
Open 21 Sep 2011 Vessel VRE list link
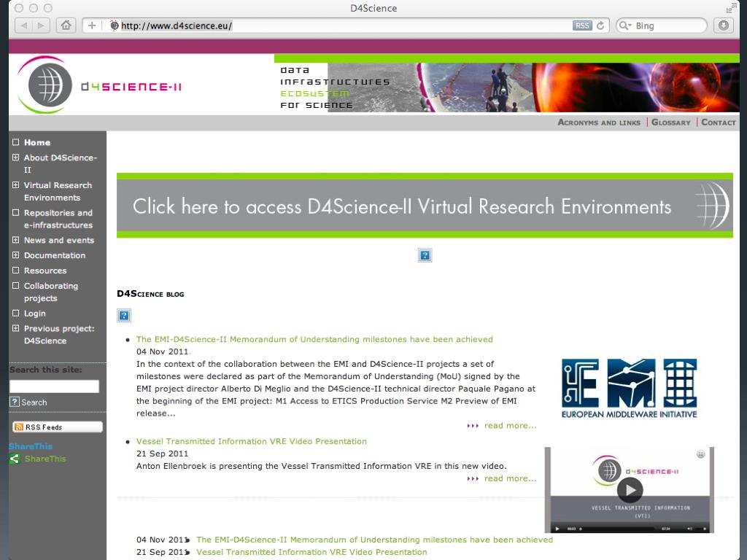(311, 553)
